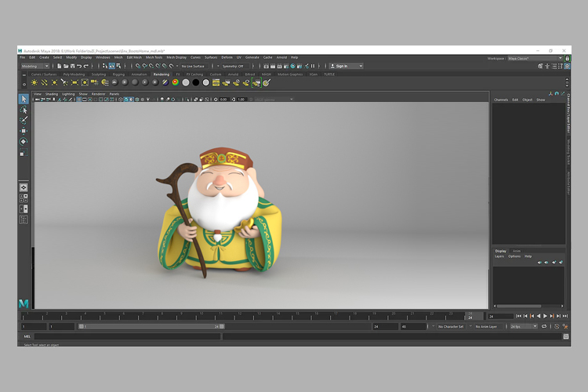
Task: Switch to the Animation shelf tab
Action: click(139, 74)
